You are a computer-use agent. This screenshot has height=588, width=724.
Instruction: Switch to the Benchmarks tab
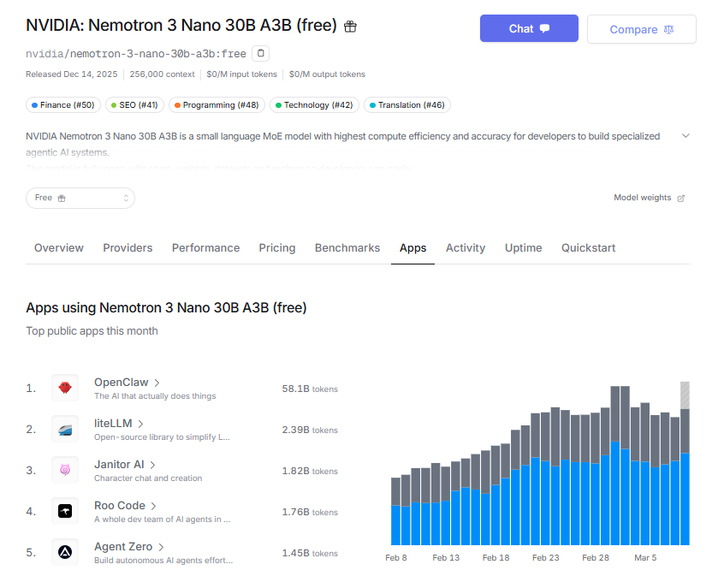coord(347,248)
